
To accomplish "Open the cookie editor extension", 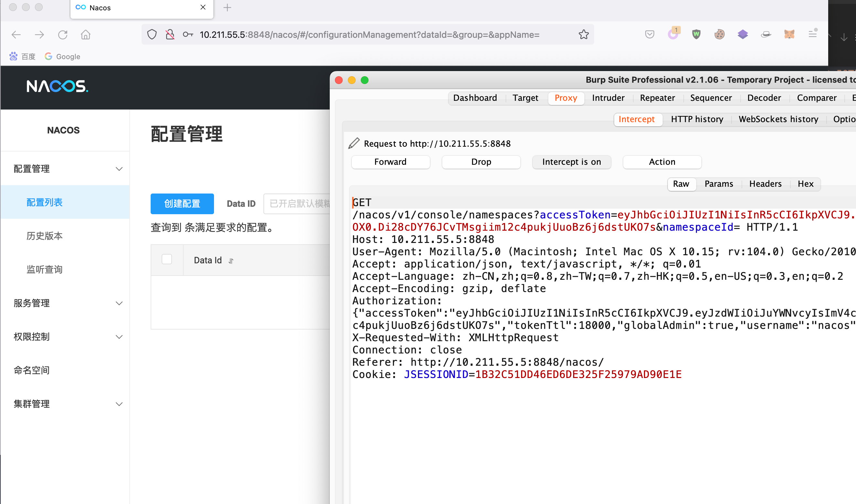I will 719,34.
